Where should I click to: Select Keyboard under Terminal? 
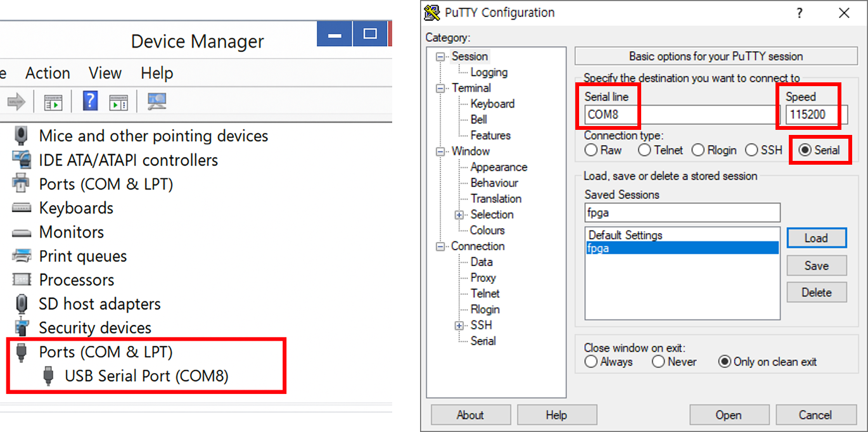pyautogui.click(x=492, y=104)
